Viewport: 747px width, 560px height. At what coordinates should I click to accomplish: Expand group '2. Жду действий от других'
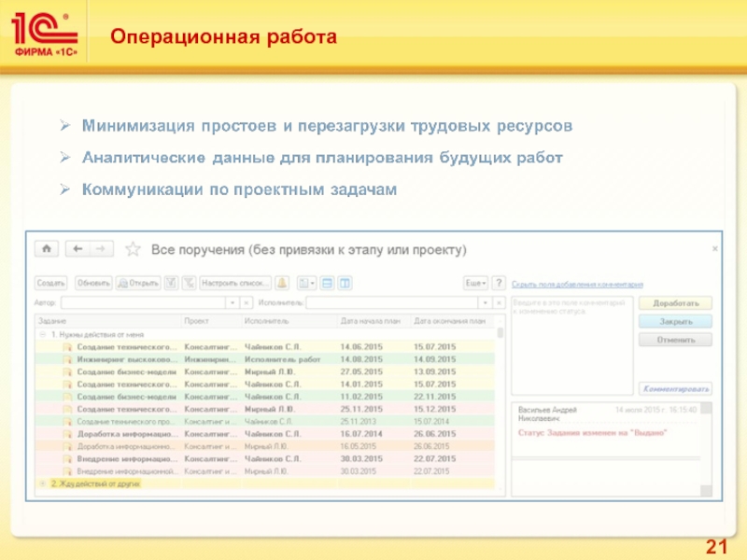click(42, 483)
